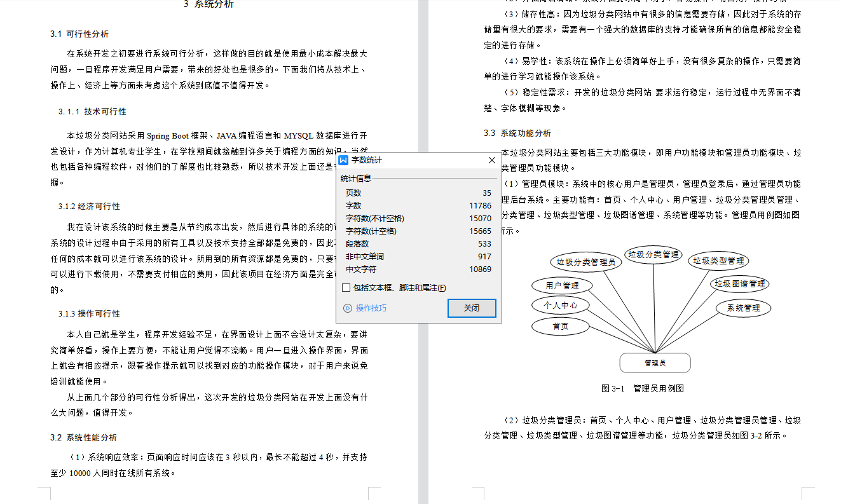Select the 字数 row label
The image size is (841, 504).
pos(353,205)
